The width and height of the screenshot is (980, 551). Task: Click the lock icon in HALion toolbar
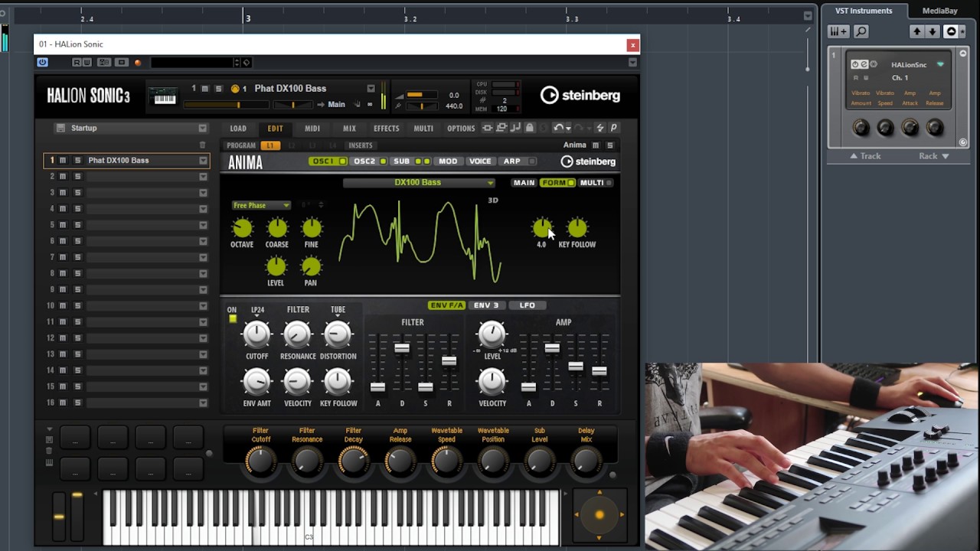pos(530,128)
